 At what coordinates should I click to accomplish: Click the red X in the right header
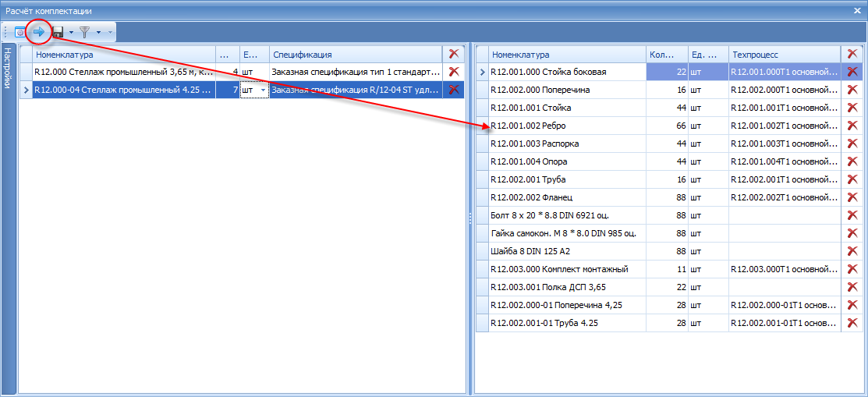852,54
